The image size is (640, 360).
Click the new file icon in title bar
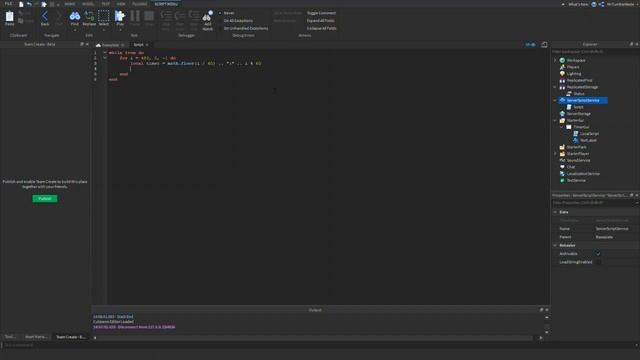point(21,4)
